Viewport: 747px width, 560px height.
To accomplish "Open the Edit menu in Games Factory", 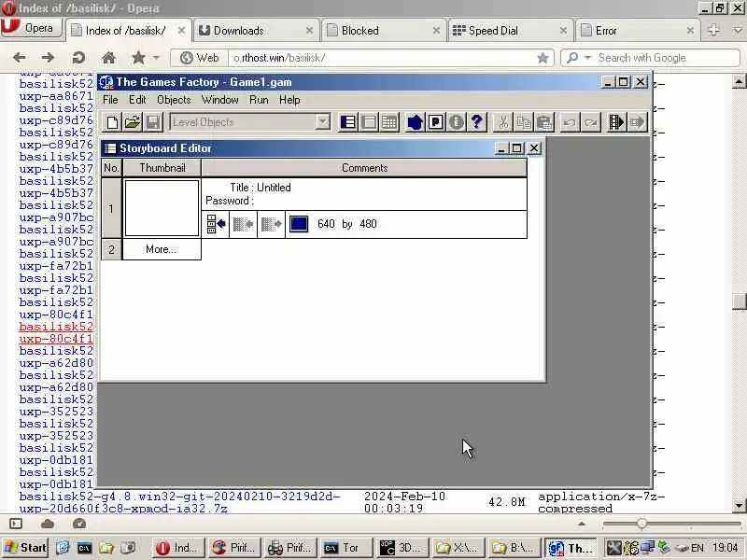I will coord(137,100).
